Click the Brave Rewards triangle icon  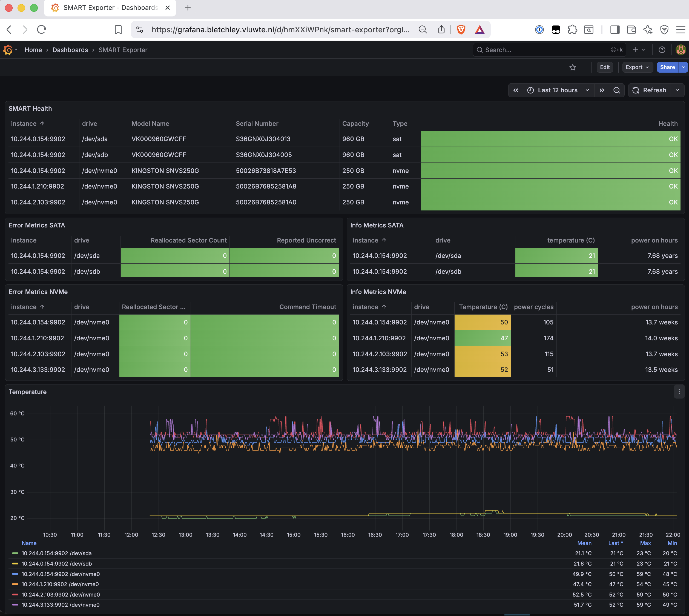[480, 30]
